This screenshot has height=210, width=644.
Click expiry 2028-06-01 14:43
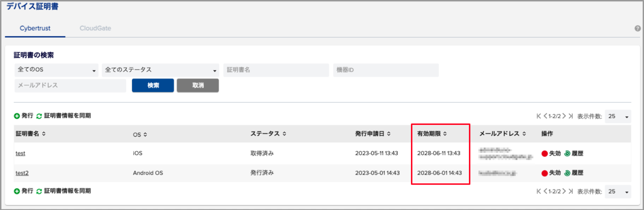click(x=439, y=173)
